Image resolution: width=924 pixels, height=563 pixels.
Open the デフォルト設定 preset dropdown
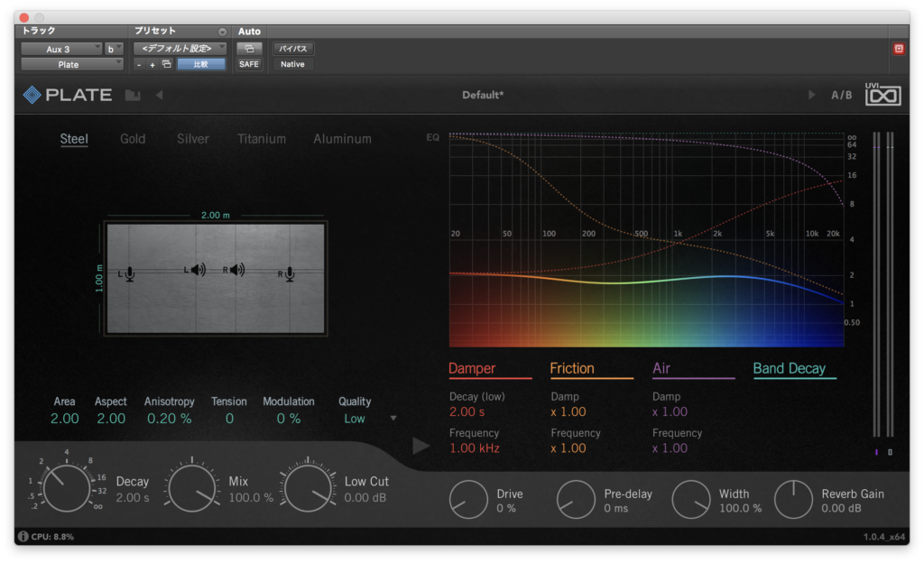pyautogui.click(x=180, y=49)
